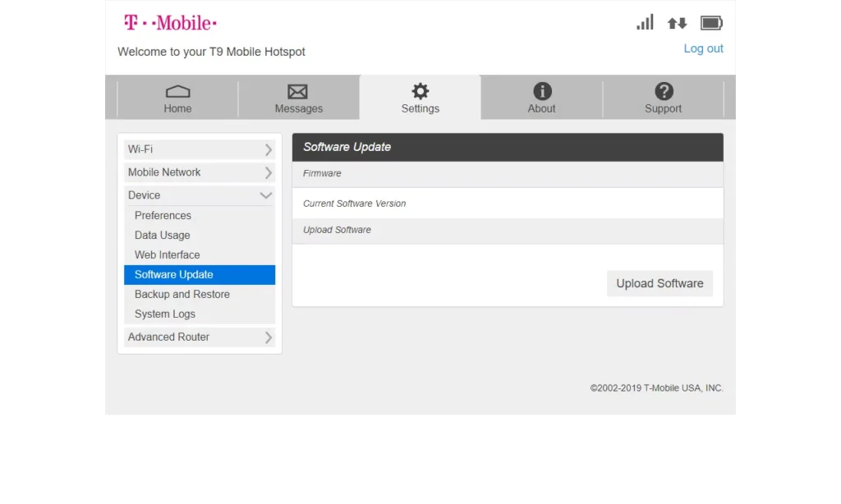Image resolution: width=841 pixels, height=504 pixels.
Task: Click the Home tab house icon
Action: point(177,91)
